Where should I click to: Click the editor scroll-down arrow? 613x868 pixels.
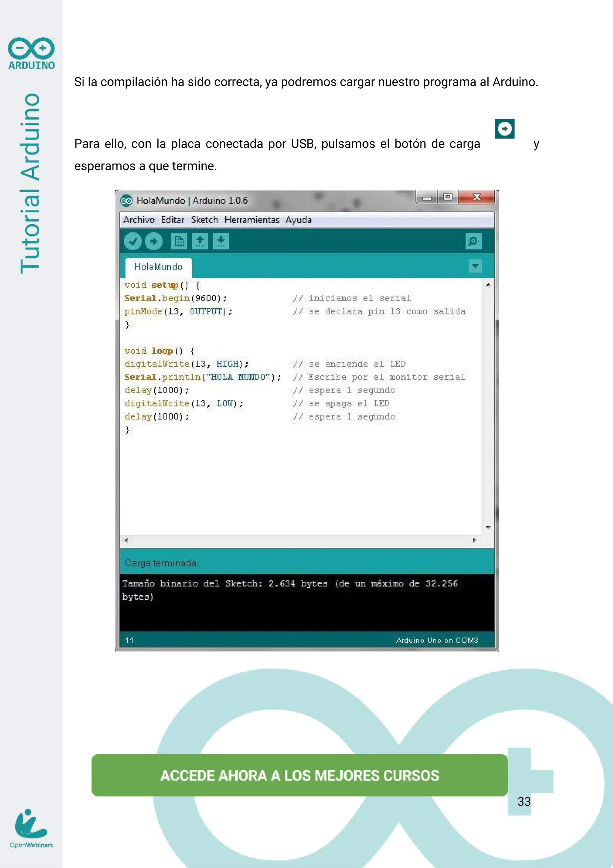pyautogui.click(x=488, y=527)
